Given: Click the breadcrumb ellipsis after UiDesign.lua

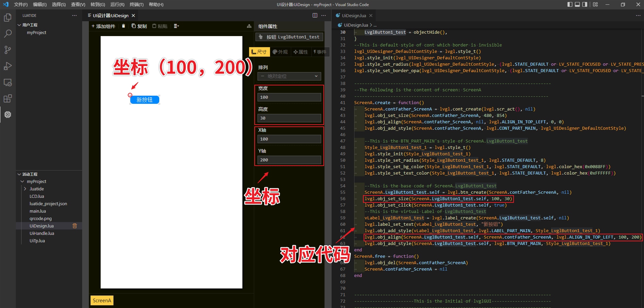Looking at the screenshot, I should coord(375,25).
